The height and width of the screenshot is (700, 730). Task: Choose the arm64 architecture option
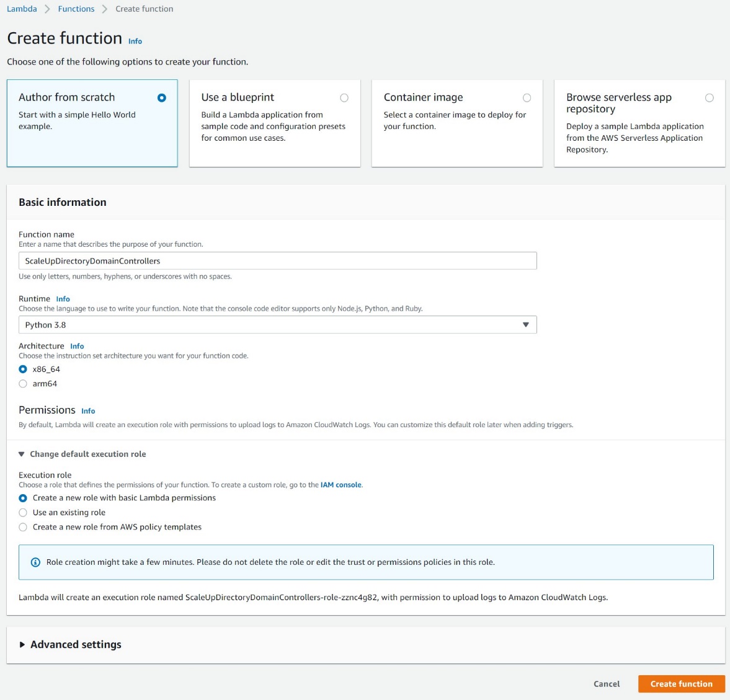[23, 384]
